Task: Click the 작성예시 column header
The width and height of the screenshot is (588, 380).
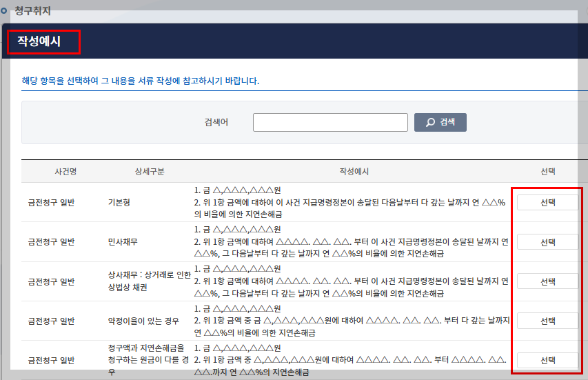Action: tap(354, 172)
